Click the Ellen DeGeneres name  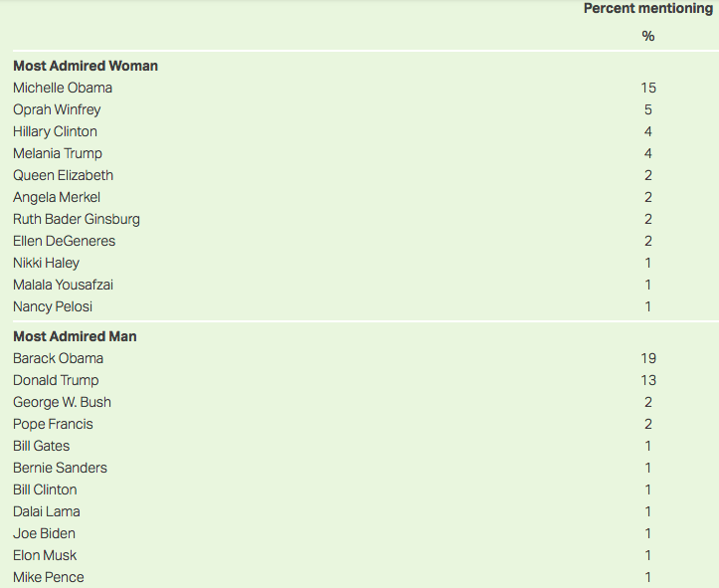tap(64, 241)
